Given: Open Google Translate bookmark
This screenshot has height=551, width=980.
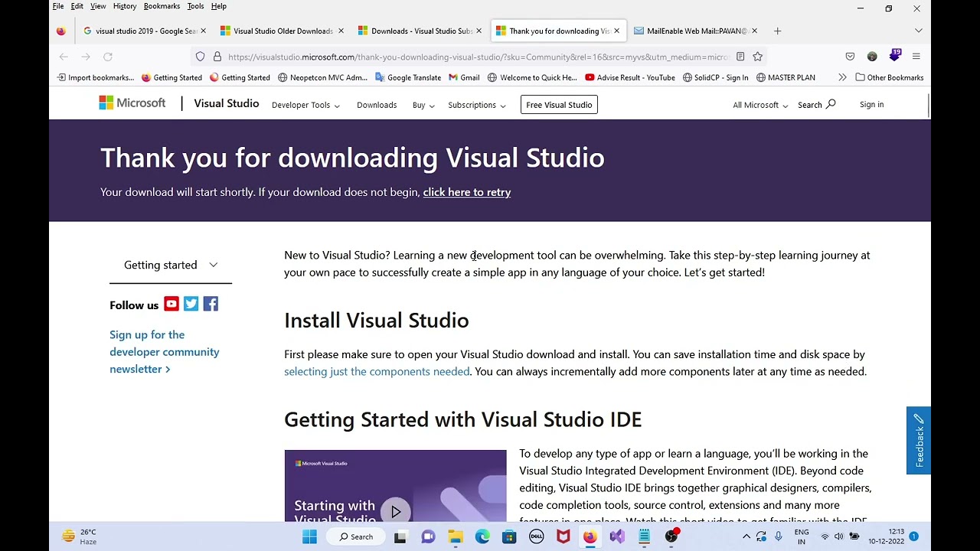Looking at the screenshot, I should click(x=407, y=77).
